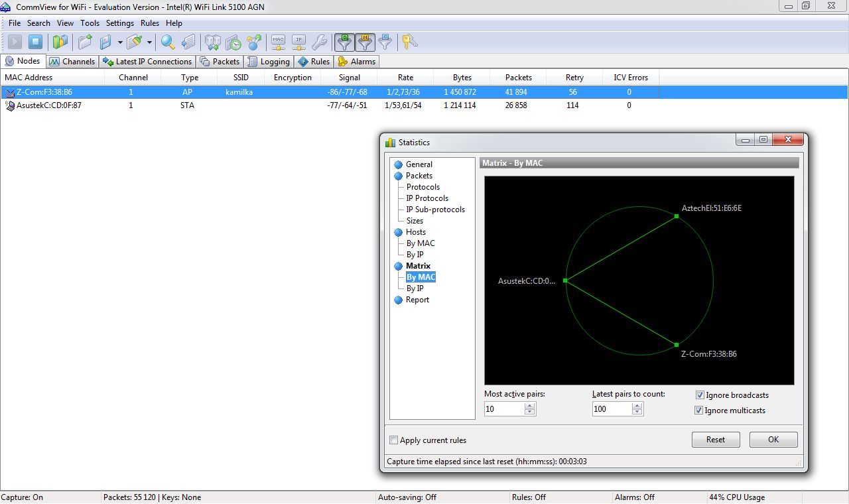849x504 pixels.
Task: Select Report in Statistics tree
Action: [417, 300]
